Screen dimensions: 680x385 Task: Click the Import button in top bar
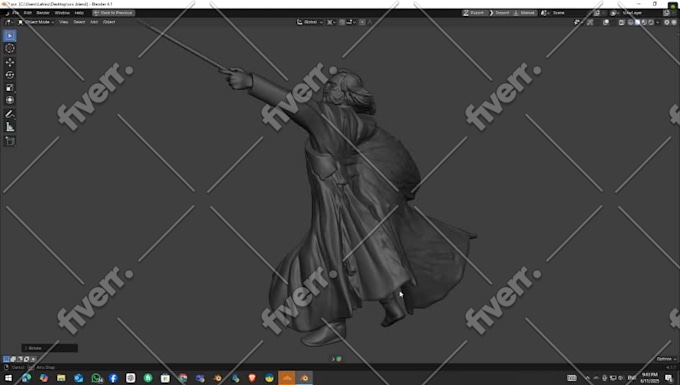500,13
